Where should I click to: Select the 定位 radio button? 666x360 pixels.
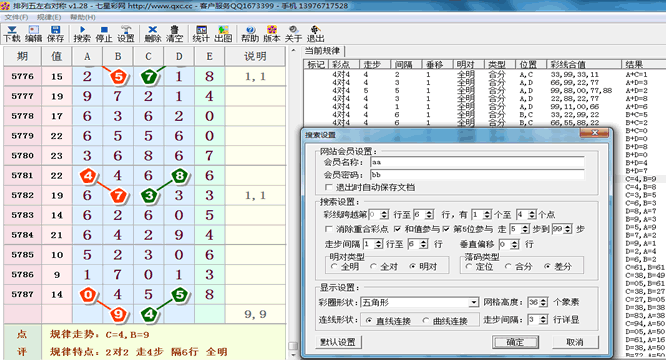tap(469, 267)
